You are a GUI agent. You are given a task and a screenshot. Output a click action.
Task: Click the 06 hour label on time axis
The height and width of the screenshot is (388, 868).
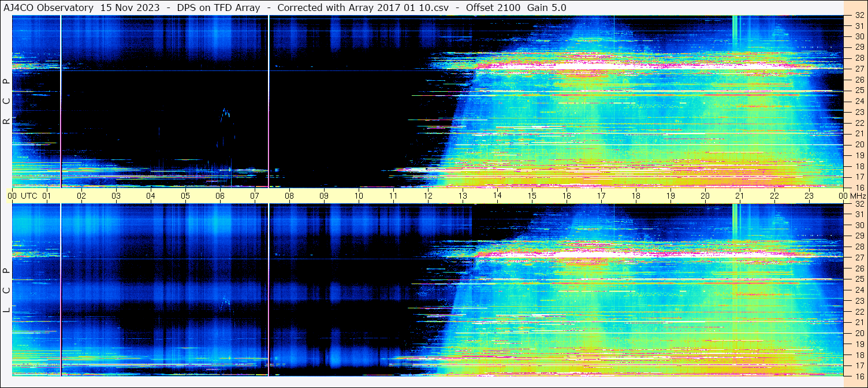(220, 196)
